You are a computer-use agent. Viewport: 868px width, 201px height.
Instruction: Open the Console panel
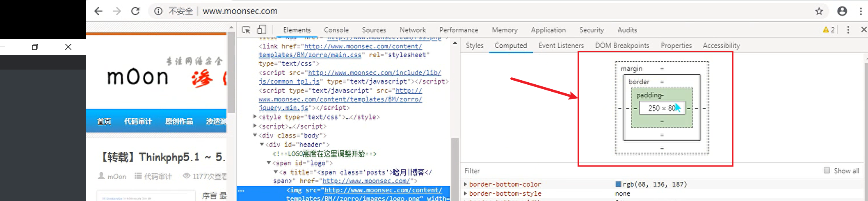coord(336,30)
